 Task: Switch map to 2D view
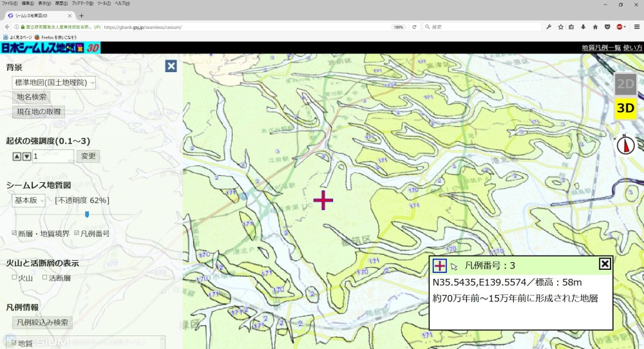625,84
